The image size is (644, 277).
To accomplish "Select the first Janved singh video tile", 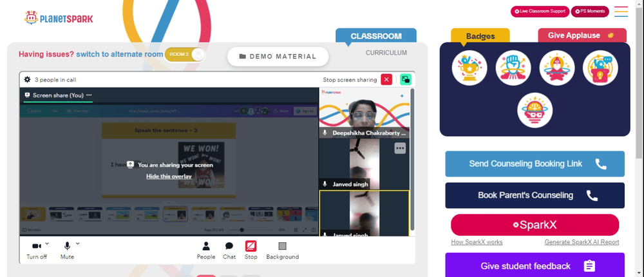I will (365, 164).
